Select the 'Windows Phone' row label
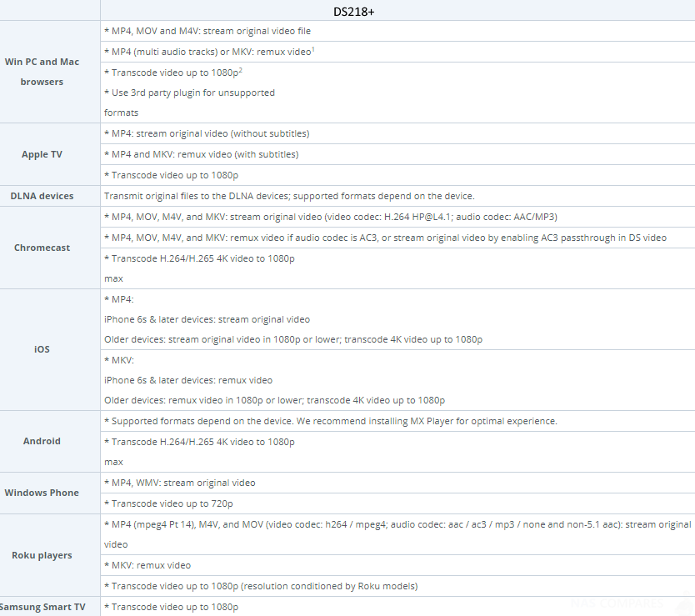Viewport: 695px width, 616px height. [42, 493]
